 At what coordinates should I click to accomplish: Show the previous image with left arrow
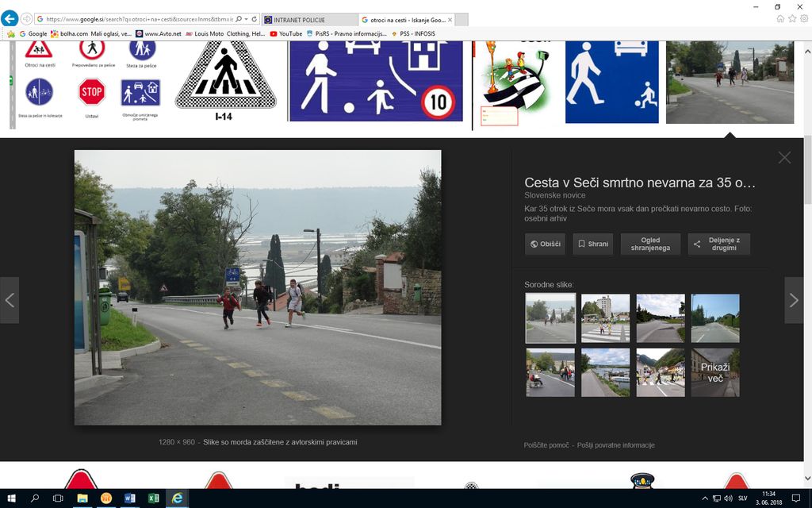(10, 300)
